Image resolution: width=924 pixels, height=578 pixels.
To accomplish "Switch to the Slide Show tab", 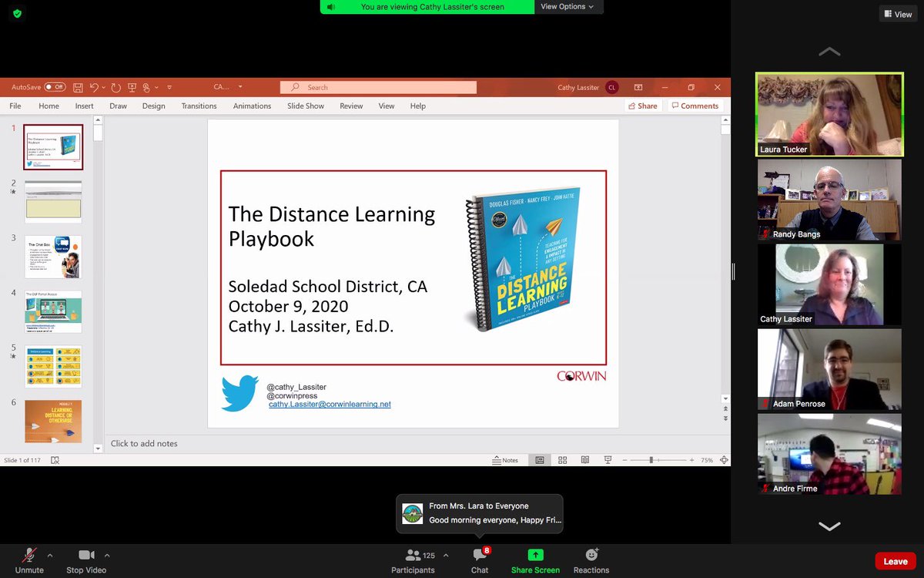I will 305,106.
